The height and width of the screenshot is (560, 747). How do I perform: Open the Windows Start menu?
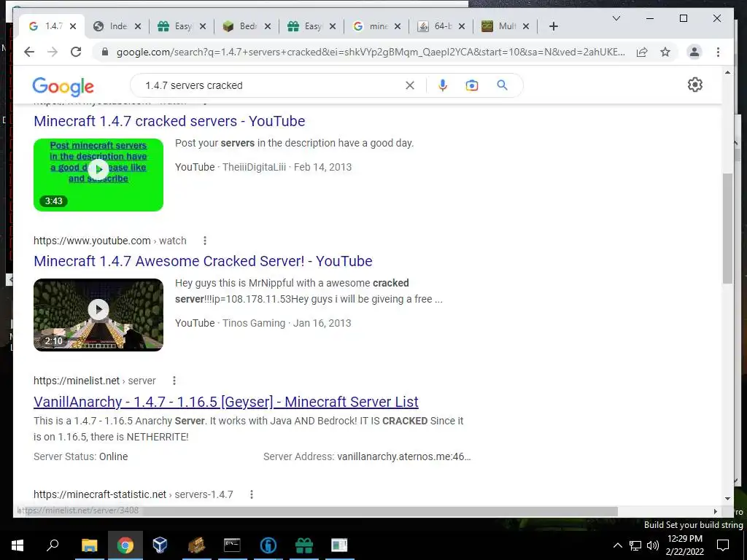[x=18, y=545]
